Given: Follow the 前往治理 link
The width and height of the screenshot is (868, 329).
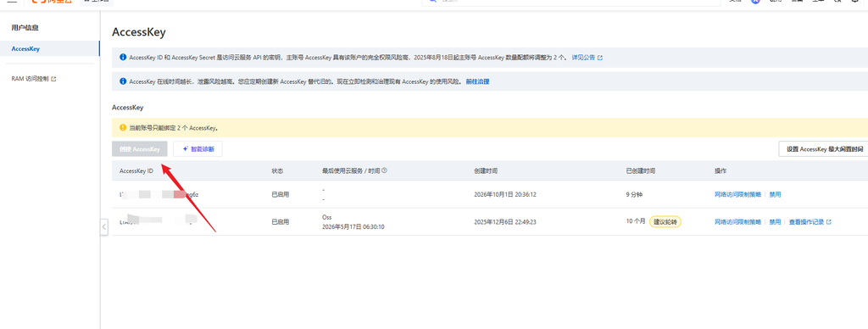Looking at the screenshot, I should [x=478, y=81].
